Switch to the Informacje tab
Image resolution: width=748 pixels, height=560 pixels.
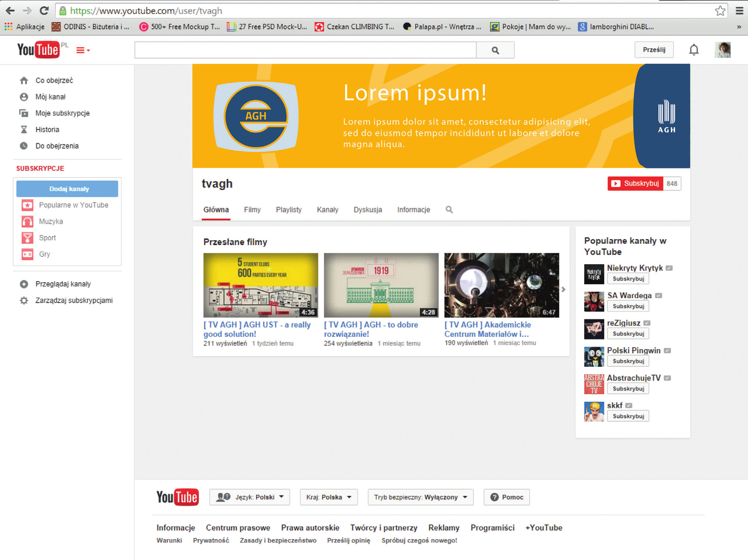click(413, 210)
